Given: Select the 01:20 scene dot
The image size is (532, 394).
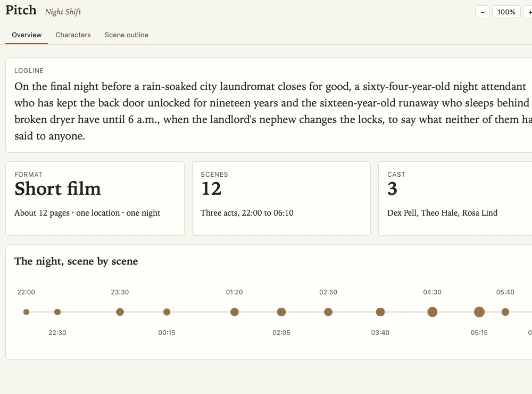Looking at the screenshot, I should 235,312.
